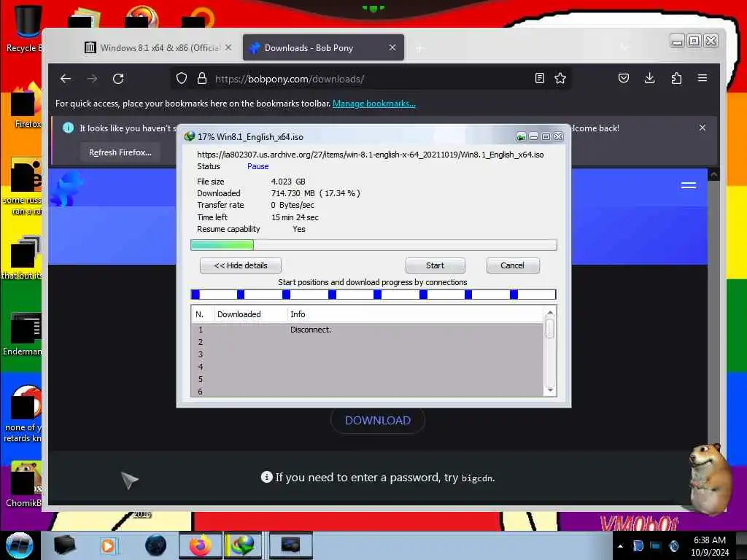
Task: Click the 4.023 GB file size value
Action: coord(288,182)
